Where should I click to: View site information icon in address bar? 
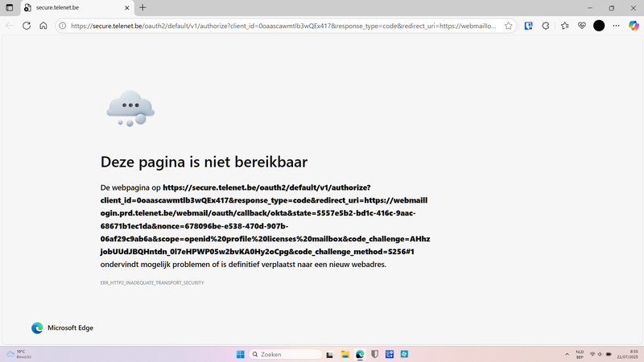click(x=63, y=26)
